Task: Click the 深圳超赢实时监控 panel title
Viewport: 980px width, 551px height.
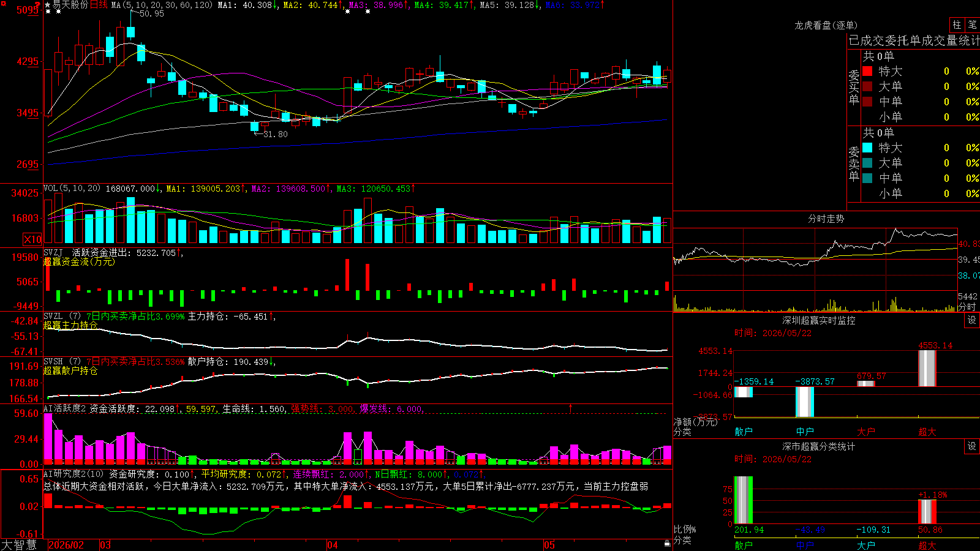Action: pyautogui.click(x=819, y=320)
